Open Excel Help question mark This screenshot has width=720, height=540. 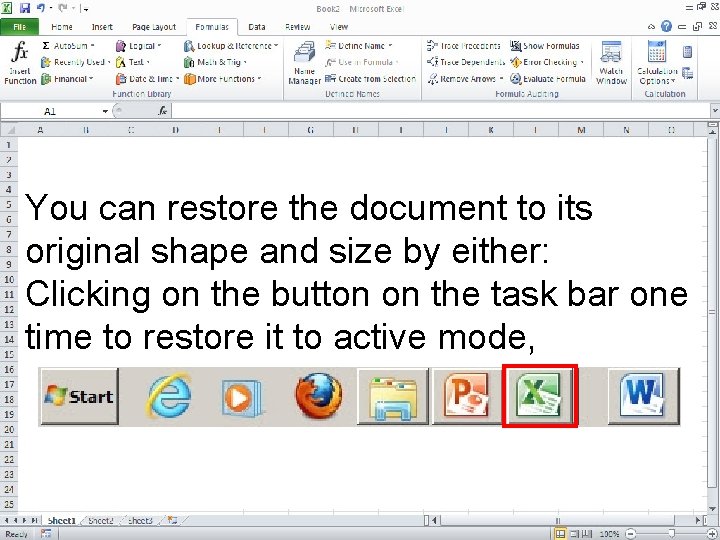(666, 27)
